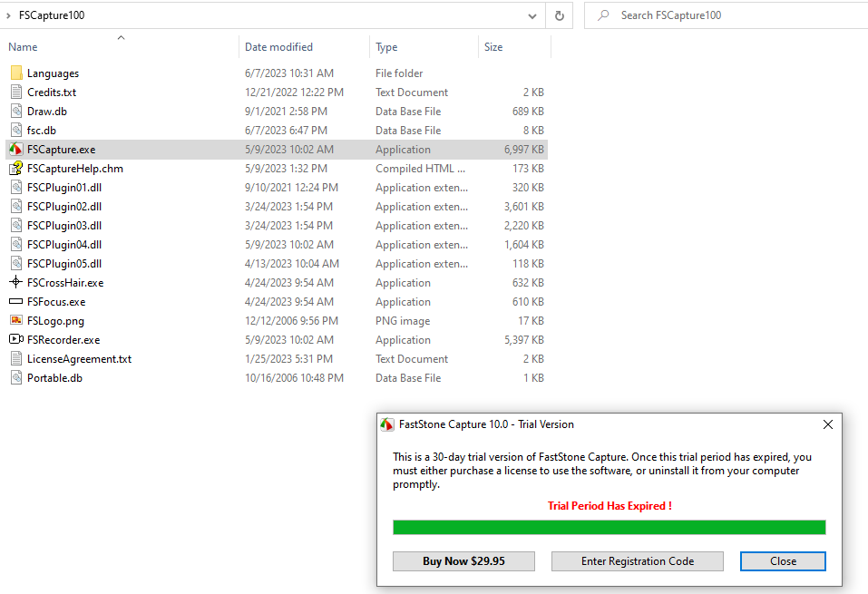
Task: Select the Draw.db file name
Action: pos(47,112)
